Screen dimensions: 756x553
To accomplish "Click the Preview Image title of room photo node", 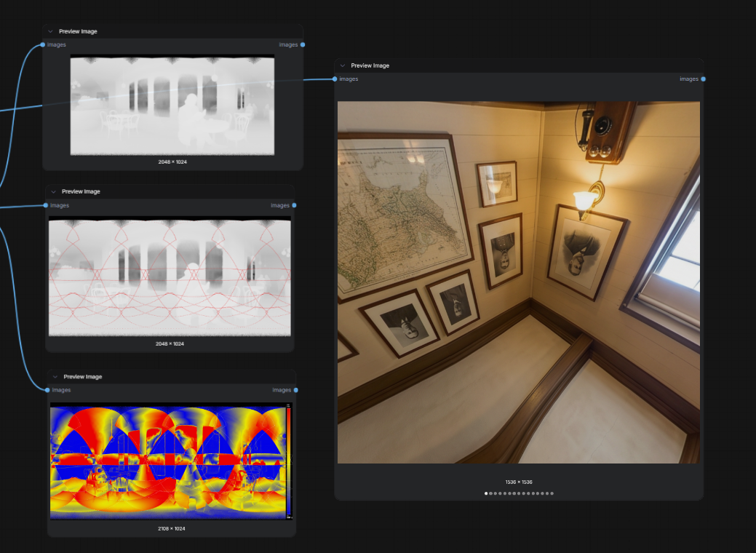I will click(x=370, y=65).
